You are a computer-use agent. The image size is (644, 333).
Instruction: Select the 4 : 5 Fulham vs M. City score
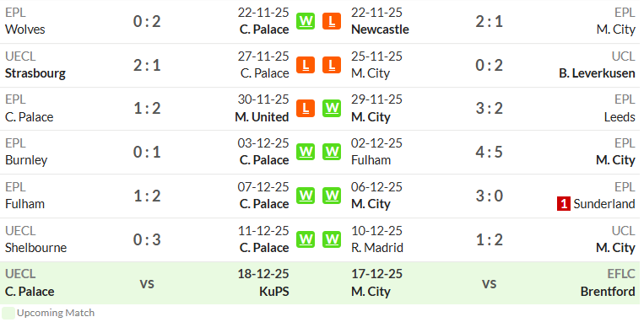(x=490, y=152)
